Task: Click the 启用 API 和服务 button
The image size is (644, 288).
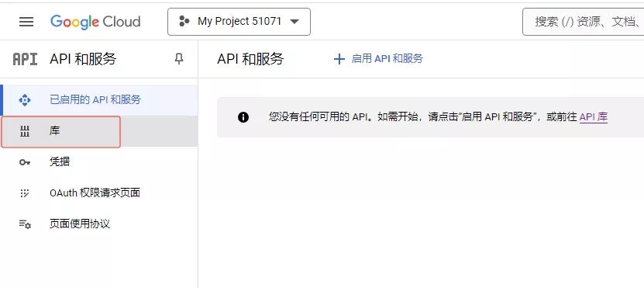Action: click(378, 59)
